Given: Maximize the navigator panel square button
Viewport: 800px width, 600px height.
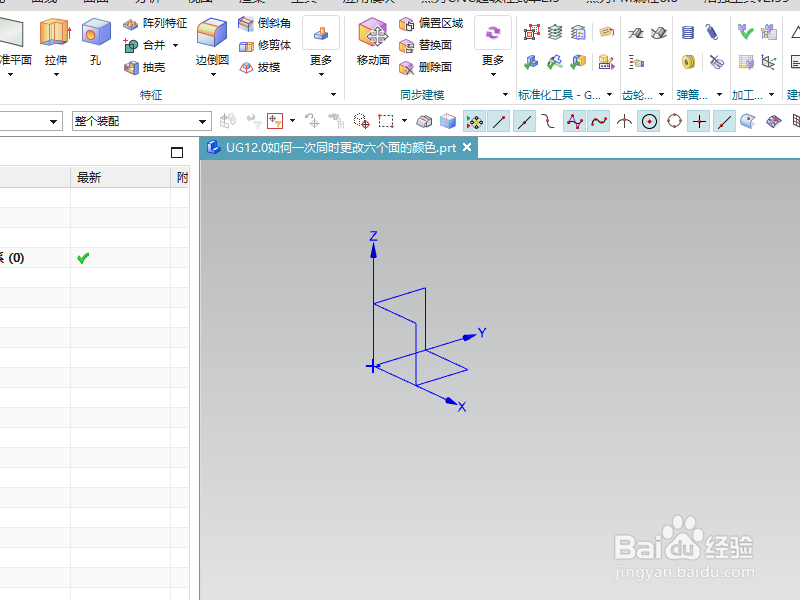Looking at the screenshot, I should (177, 152).
